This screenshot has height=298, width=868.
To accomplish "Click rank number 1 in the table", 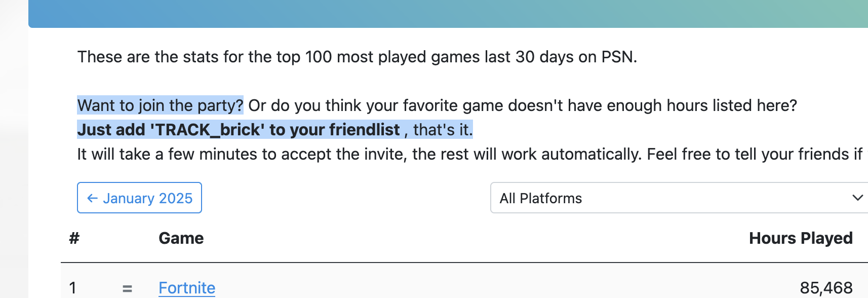I will point(73,288).
